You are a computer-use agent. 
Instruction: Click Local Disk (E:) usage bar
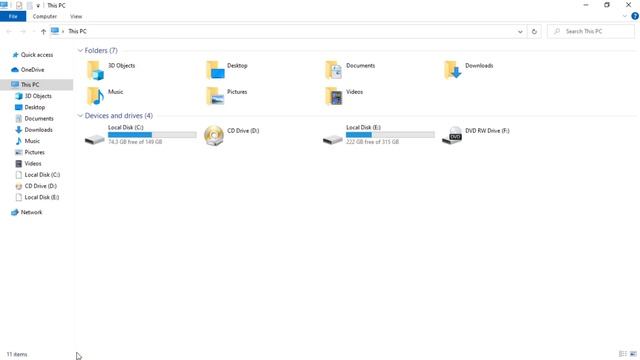click(390, 135)
